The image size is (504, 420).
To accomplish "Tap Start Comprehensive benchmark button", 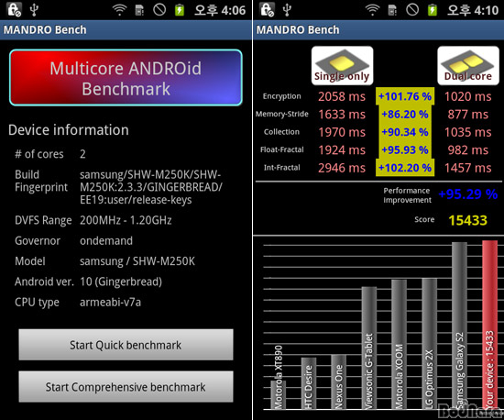I will tap(126, 387).
